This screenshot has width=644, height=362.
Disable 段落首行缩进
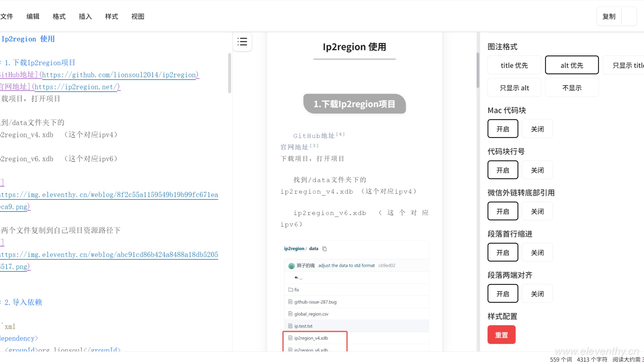(537, 252)
